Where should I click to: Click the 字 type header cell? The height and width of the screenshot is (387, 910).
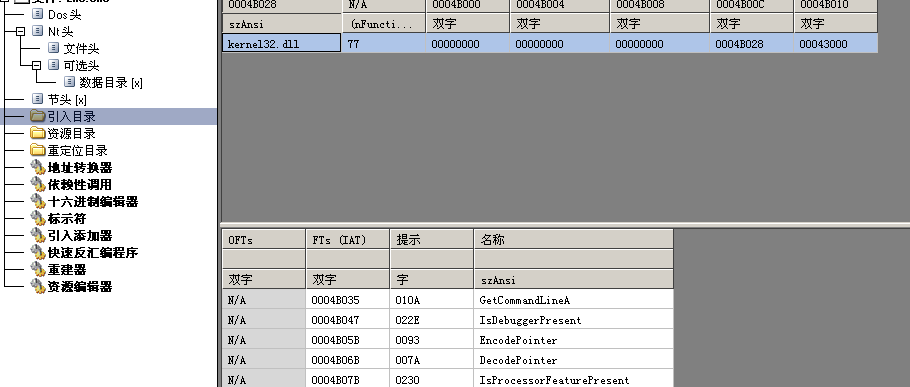coord(431,280)
